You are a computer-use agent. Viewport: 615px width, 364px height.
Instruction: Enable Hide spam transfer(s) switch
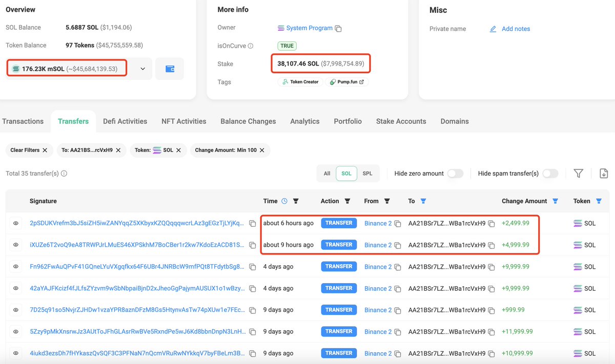[550, 174]
